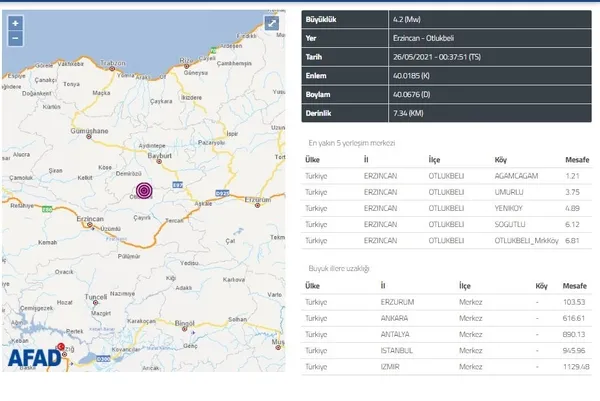Click the Mesafe header in big cities table
Screen dimensions: 600x401
[x=575, y=286]
